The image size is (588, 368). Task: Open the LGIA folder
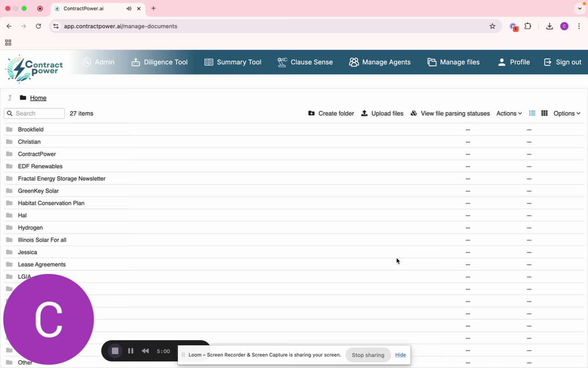(x=24, y=277)
